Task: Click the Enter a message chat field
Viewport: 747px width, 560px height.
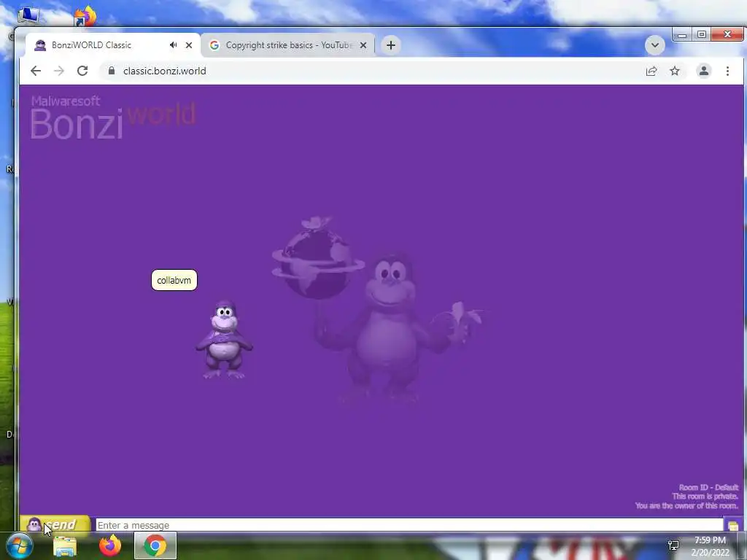Action: point(409,525)
